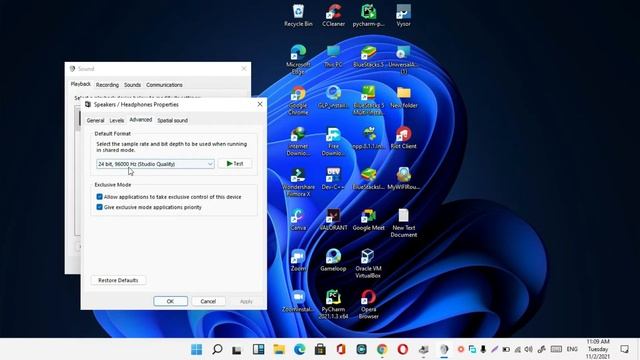Viewport: 640px width, 360px height.
Task: Select the New folder desktop icon
Action: pos(404,97)
